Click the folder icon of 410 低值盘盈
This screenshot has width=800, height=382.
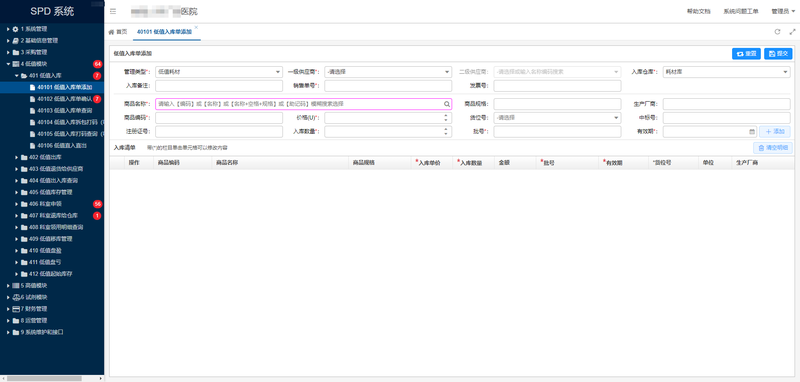pyautogui.click(x=23, y=251)
